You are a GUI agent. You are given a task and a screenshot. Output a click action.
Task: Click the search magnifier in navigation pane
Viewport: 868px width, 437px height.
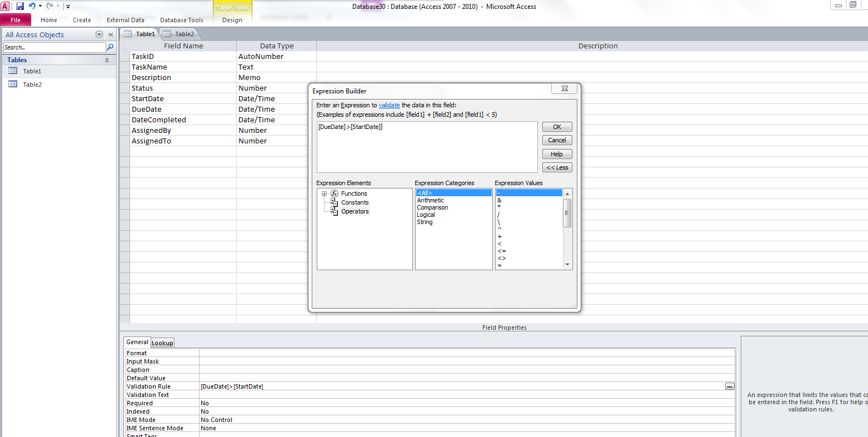pos(110,47)
